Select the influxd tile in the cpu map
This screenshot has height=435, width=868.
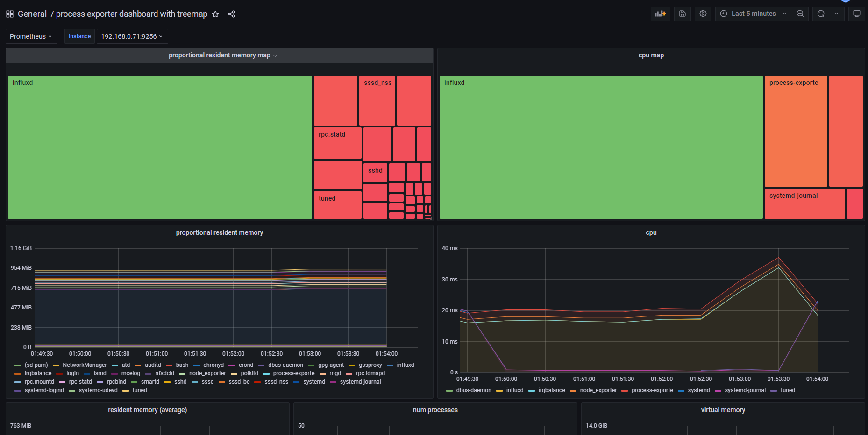[600, 147]
